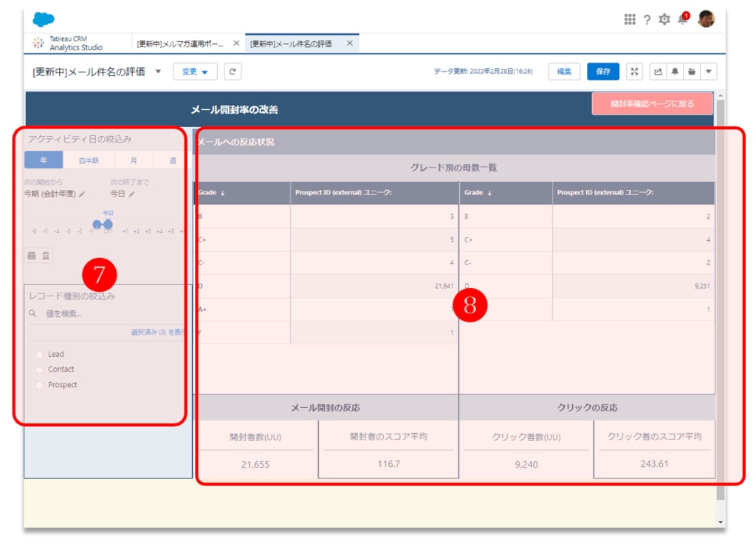The height and width of the screenshot is (549, 756).
Task: Click the help question mark icon
Action: 647,19
